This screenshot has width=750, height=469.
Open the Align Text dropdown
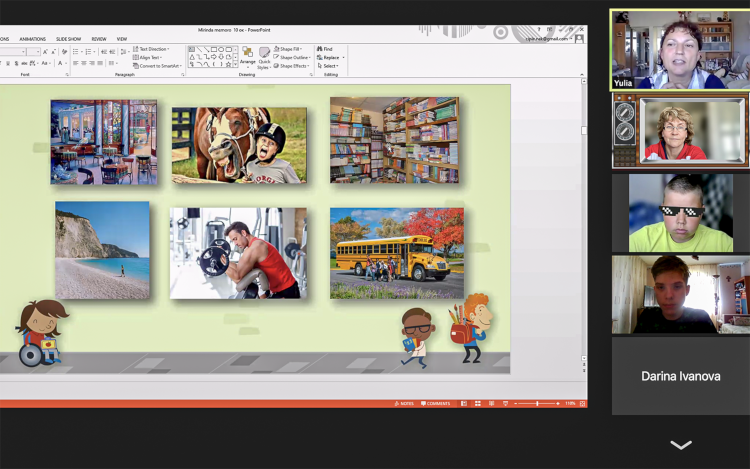click(x=148, y=57)
